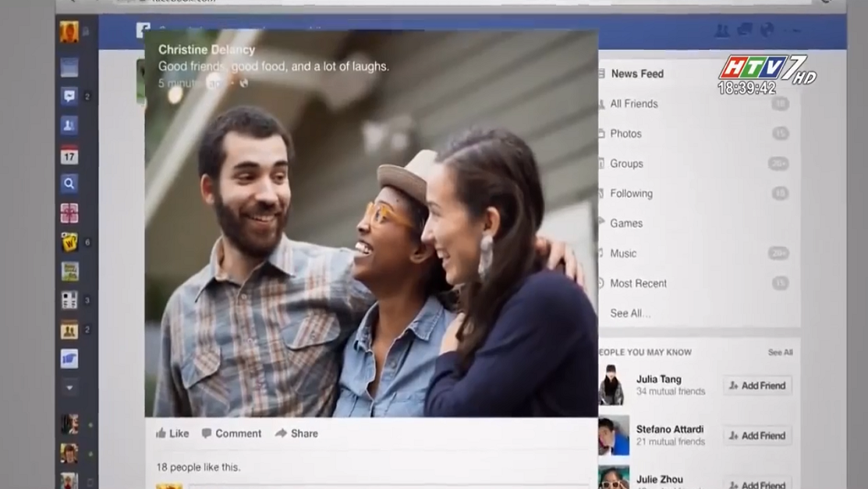Expand more sidebar shortcuts arrow
Screen dimensions: 868x489
click(69, 388)
